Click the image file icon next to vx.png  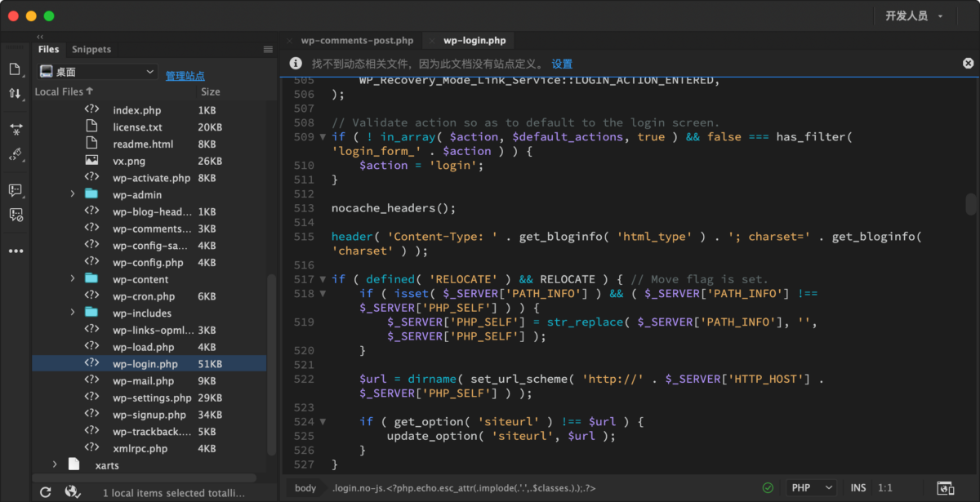[92, 161]
